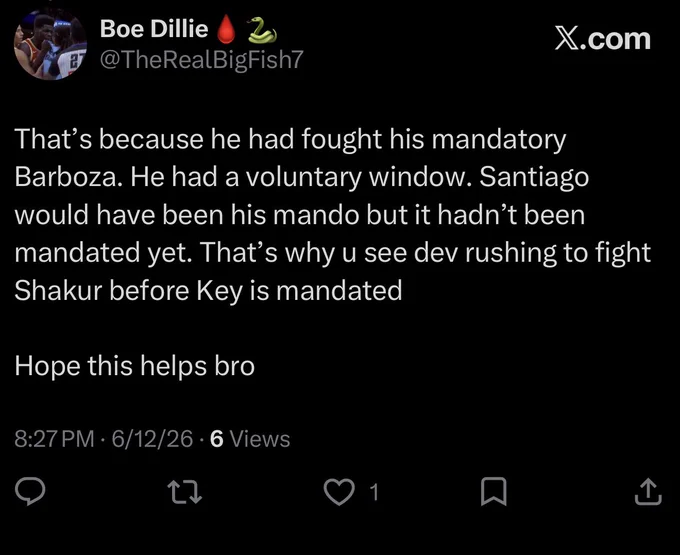Image resolution: width=680 pixels, height=555 pixels.
Task: Open the Boe Dillie display name
Action: (154, 29)
